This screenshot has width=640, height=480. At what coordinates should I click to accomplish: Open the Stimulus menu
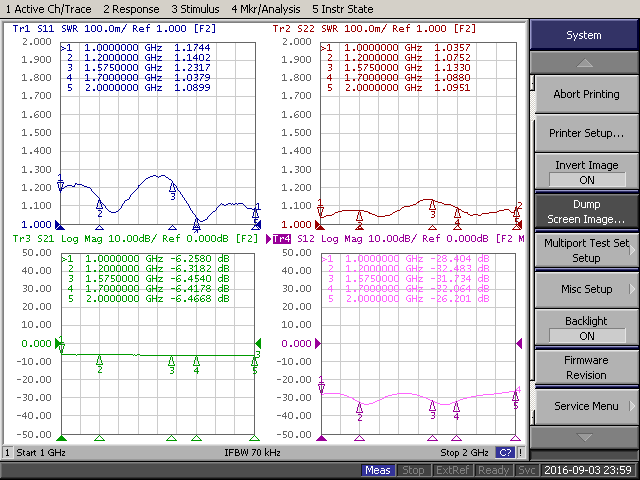point(195,9)
